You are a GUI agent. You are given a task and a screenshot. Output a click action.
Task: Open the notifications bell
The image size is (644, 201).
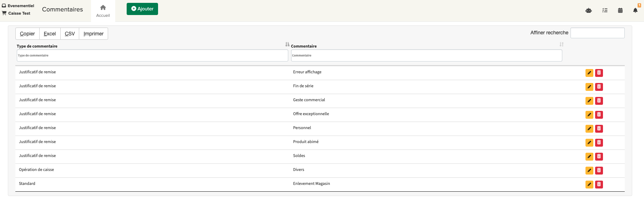tap(635, 10)
